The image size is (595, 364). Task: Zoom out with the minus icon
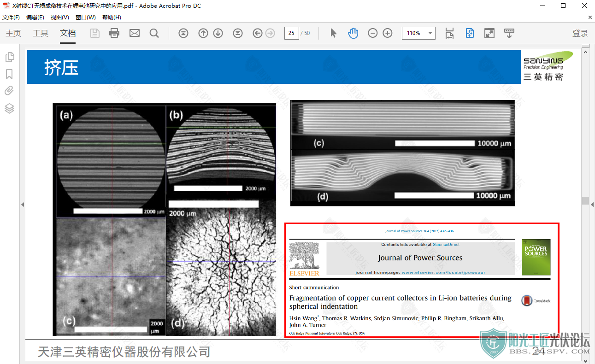373,33
